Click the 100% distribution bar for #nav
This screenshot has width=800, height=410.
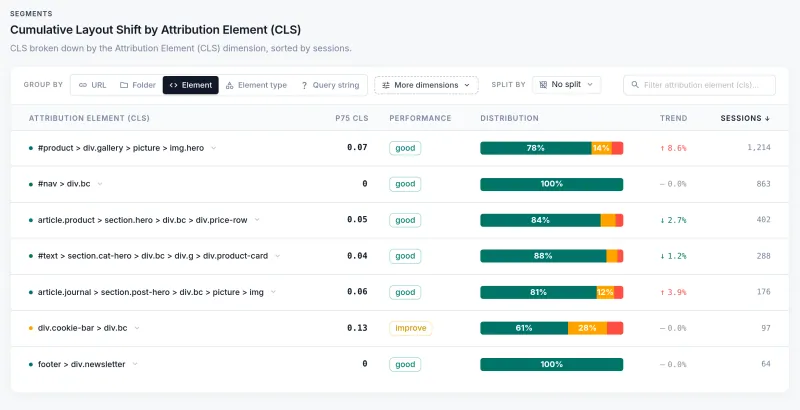(552, 184)
